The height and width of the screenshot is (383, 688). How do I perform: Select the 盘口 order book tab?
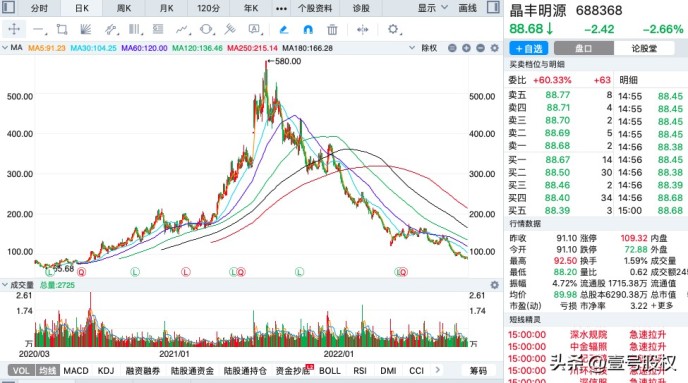pyautogui.click(x=584, y=48)
